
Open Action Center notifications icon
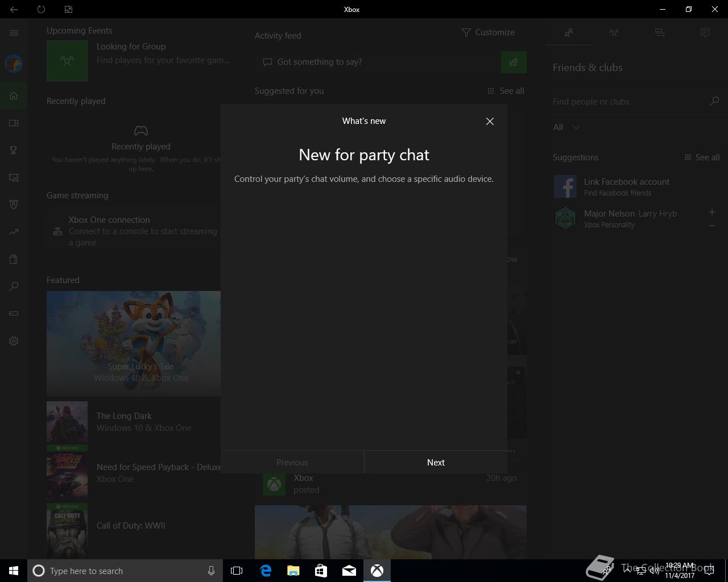pos(709,571)
